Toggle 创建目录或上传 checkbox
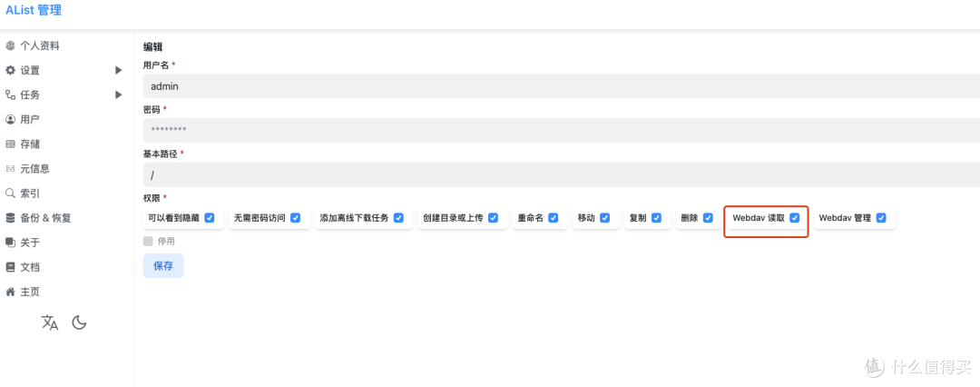 pyautogui.click(x=493, y=218)
